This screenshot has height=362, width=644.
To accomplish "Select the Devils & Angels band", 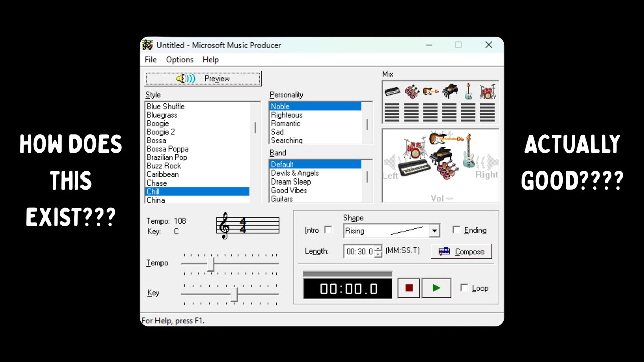I will click(315, 173).
